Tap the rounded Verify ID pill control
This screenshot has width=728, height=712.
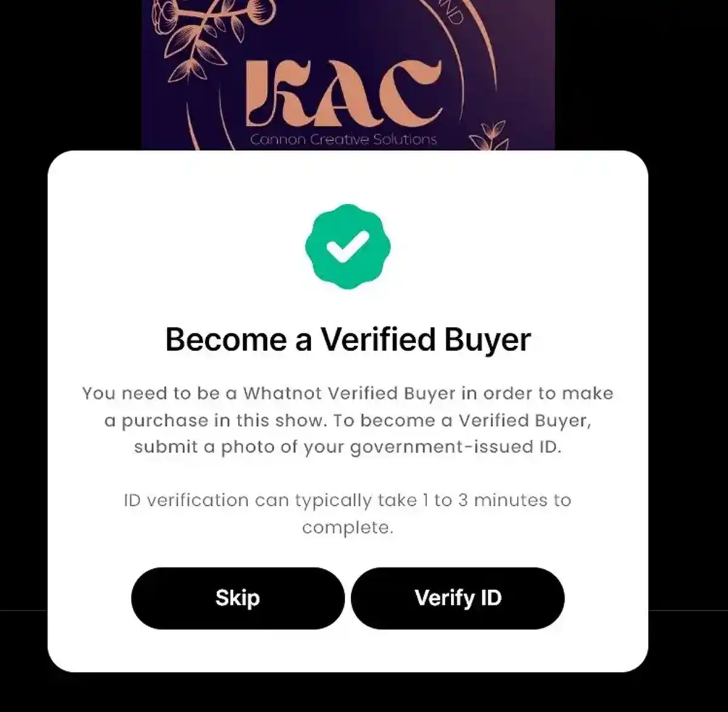point(458,597)
